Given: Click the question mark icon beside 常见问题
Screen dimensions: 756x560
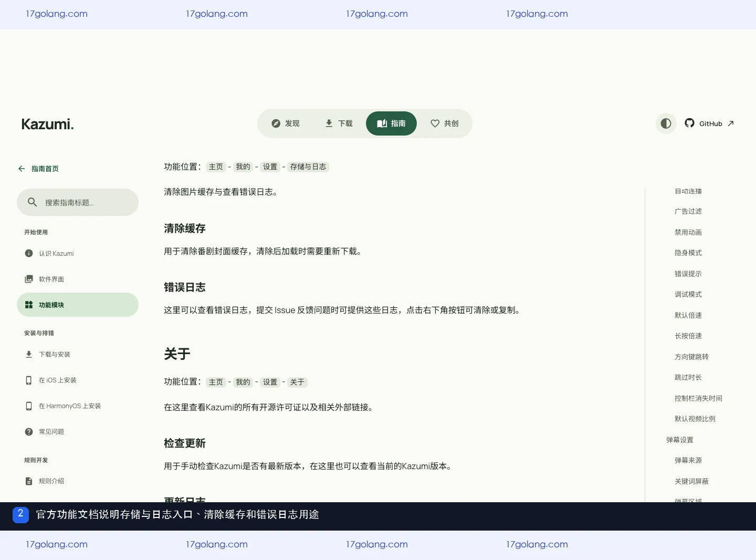Looking at the screenshot, I should [29, 431].
